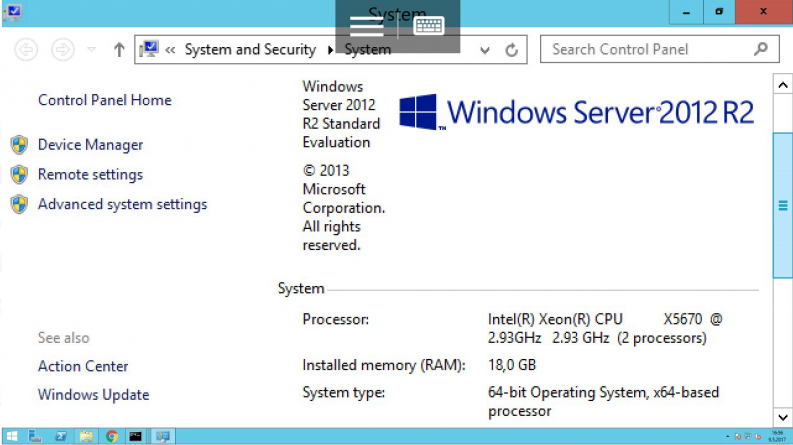The height and width of the screenshot is (445, 793).
Task: Click the search magnifier icon
Action: pyautogui.click(x=761, y=49)
